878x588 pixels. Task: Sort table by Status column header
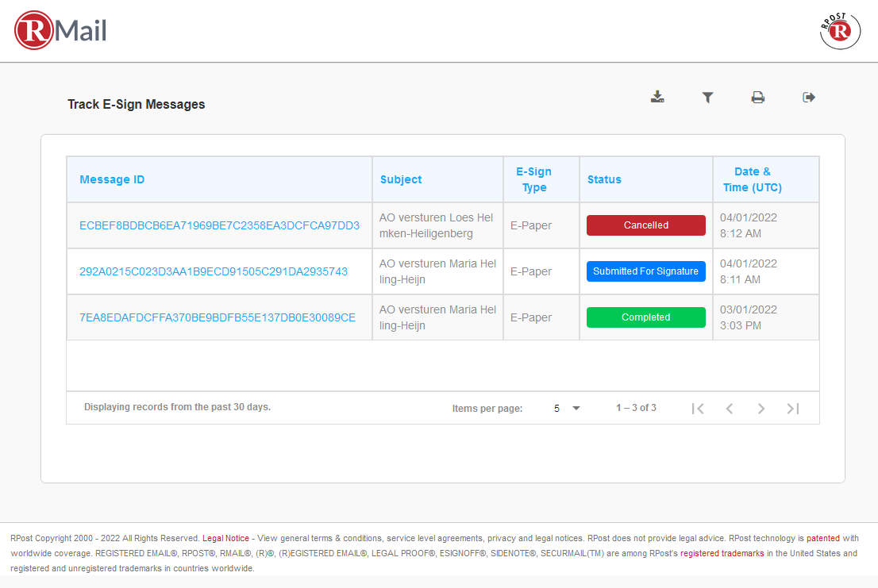tap(604, 179)
